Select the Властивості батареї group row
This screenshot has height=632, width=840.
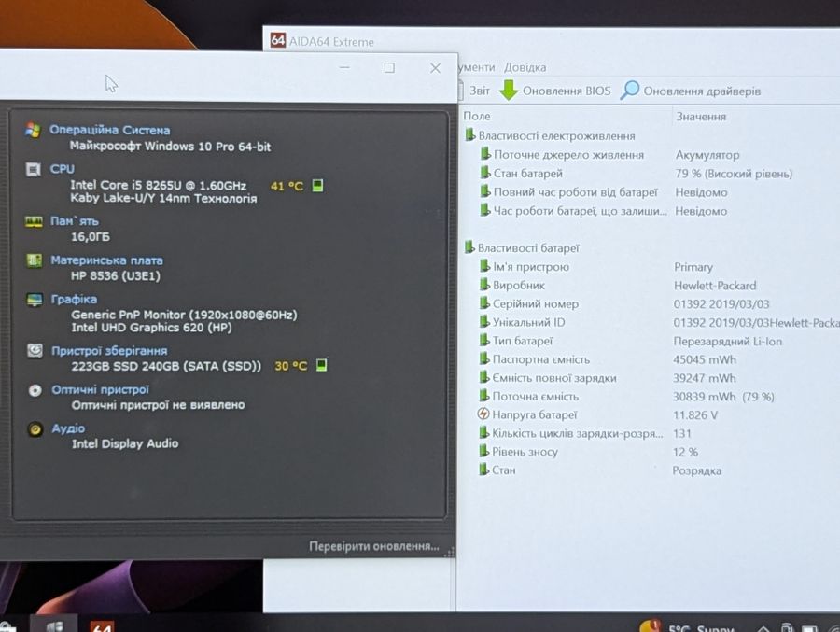click(522, 247)
